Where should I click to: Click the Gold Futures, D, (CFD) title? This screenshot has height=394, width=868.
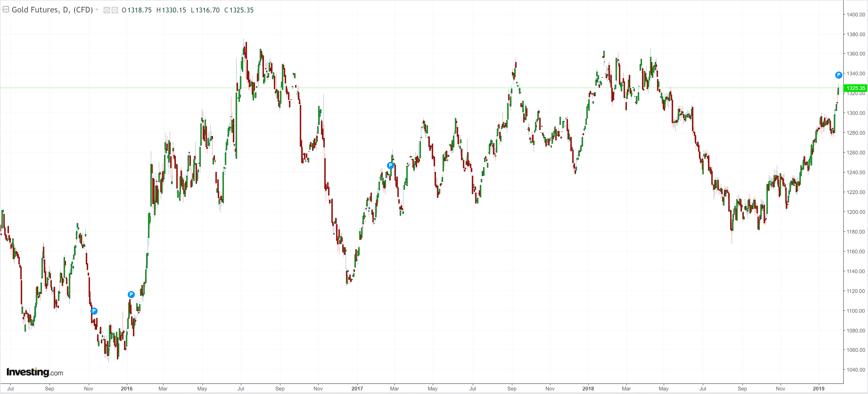[52, 10]
